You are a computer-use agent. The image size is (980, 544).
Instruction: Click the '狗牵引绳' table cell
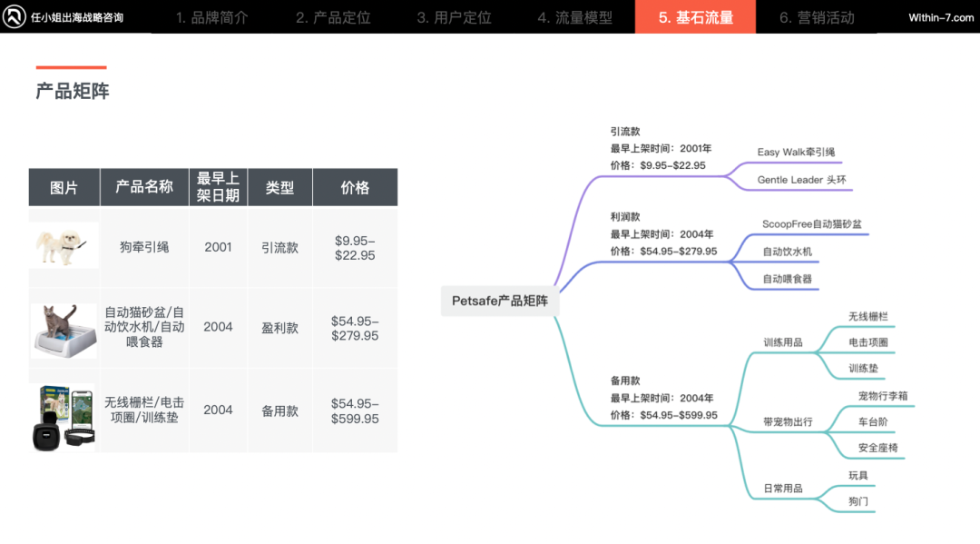144,247
